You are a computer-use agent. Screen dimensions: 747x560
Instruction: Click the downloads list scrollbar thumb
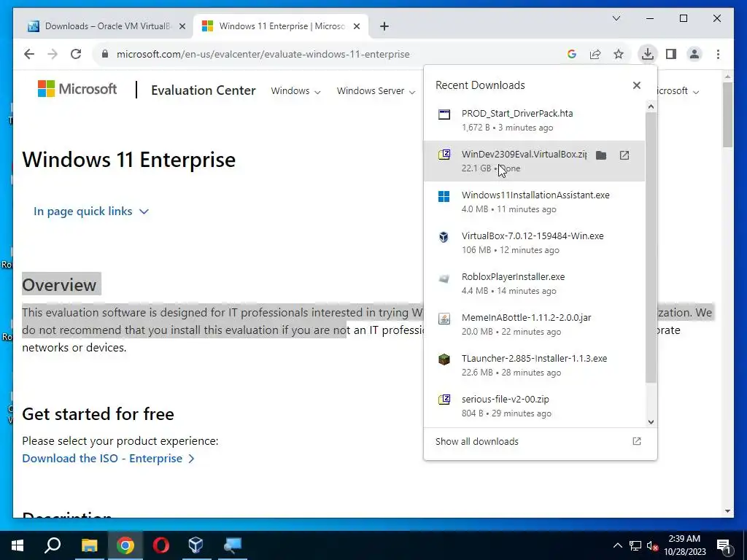coord(651,248)
